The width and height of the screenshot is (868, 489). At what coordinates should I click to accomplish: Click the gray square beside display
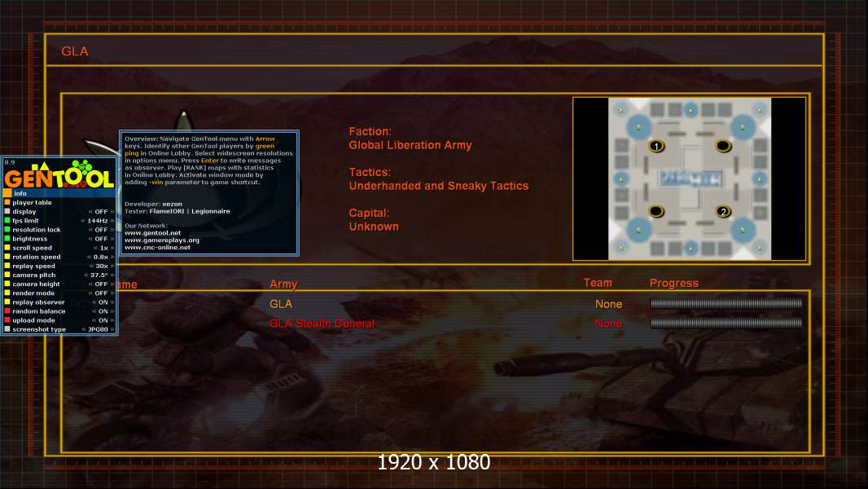(7, 212)
